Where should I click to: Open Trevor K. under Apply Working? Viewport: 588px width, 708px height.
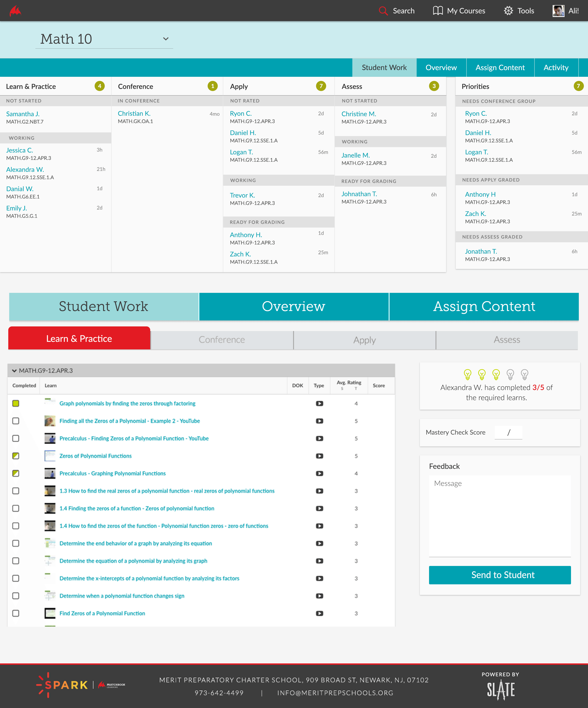point(242,196)
